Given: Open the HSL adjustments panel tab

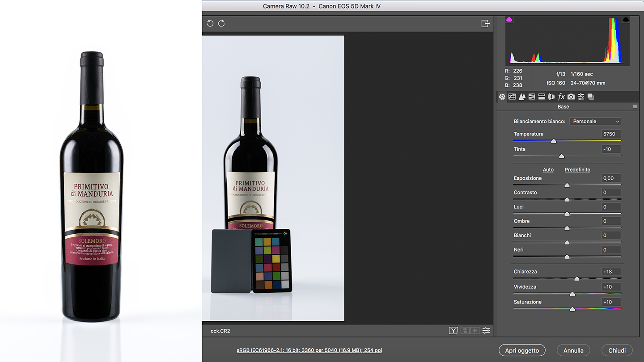Looking at the screenshot, I should tap(532, 97).
